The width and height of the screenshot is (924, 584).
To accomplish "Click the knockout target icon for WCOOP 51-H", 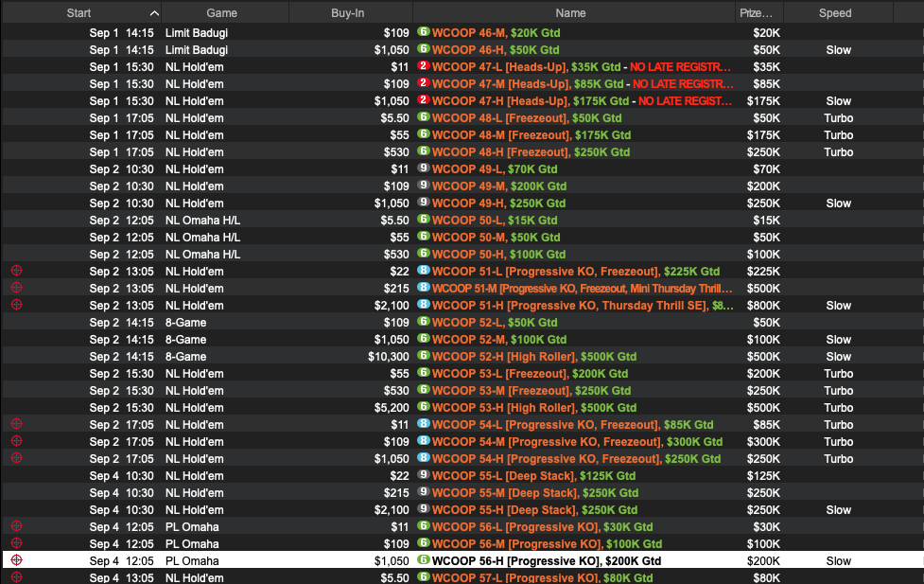I will (x=16, y=305).
